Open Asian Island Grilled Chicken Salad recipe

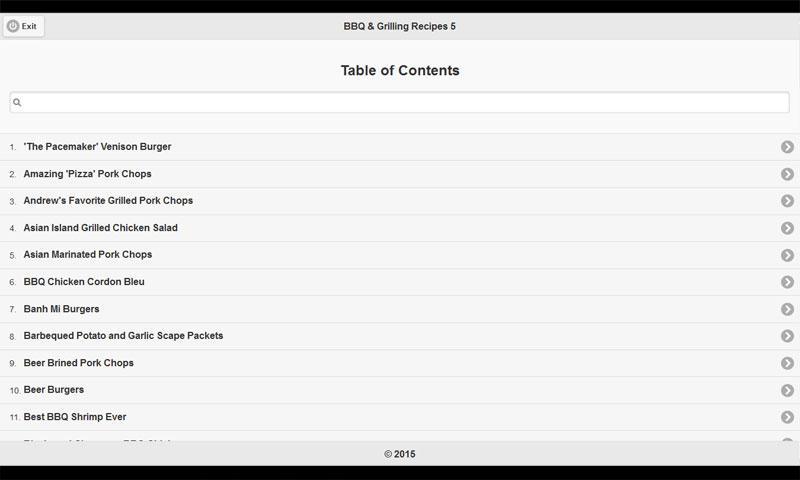[100, 228]
